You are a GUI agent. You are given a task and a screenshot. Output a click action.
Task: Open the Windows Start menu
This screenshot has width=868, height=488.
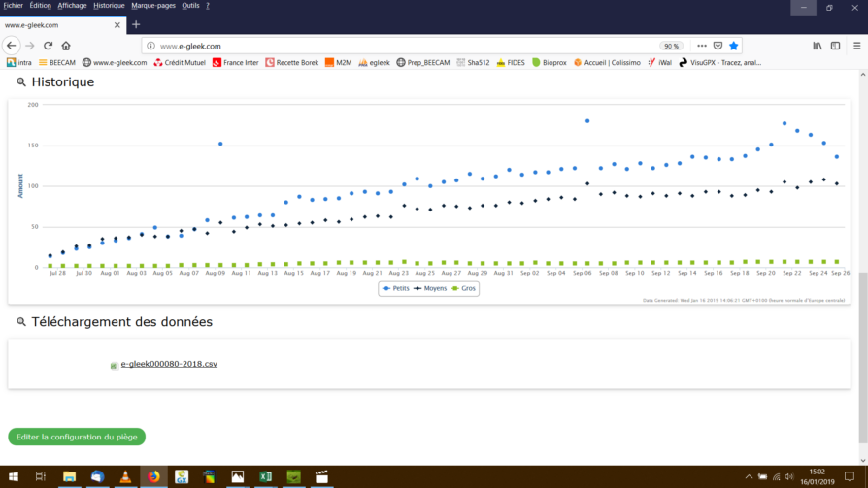coord(14,476)
